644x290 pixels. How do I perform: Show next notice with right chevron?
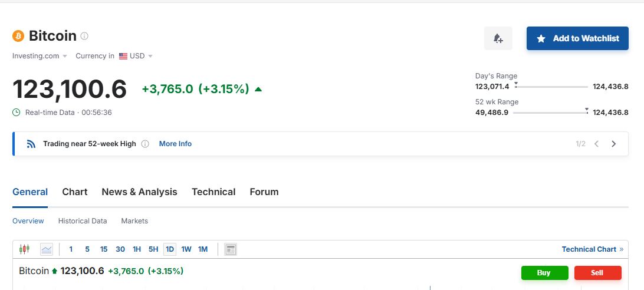pyautogui.click(x=613, y=144)
